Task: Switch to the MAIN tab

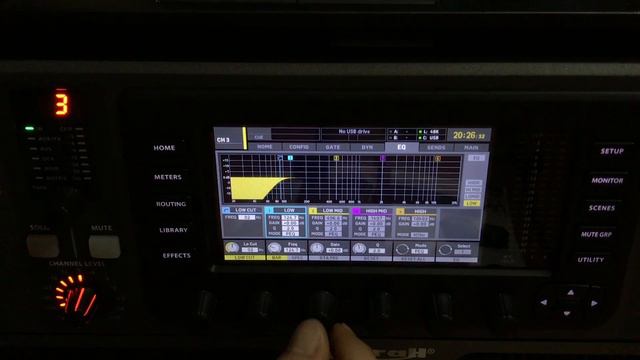Action: pyautogui.click(x=471, y=147)
